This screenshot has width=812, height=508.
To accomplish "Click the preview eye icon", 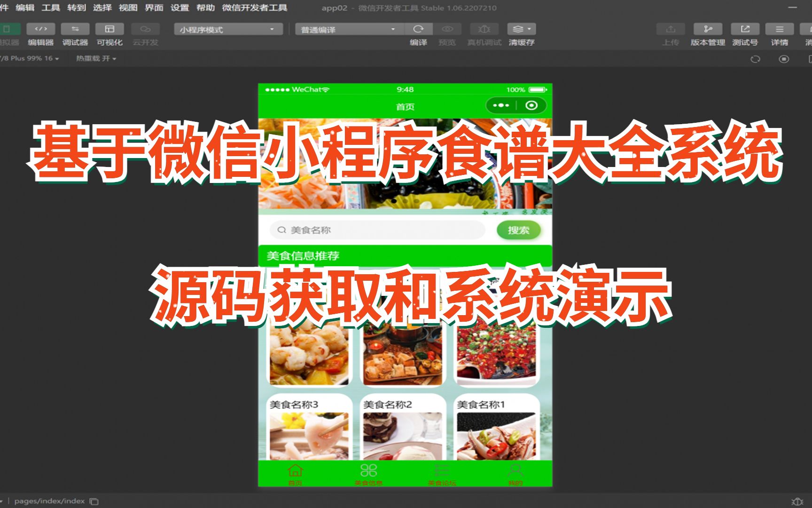I will [447, 29].
